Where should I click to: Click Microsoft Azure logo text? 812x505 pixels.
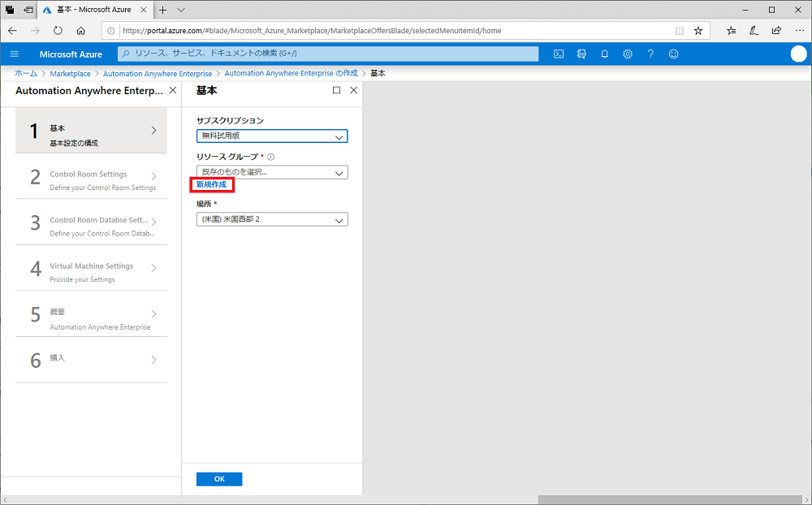tap(71, 54)
